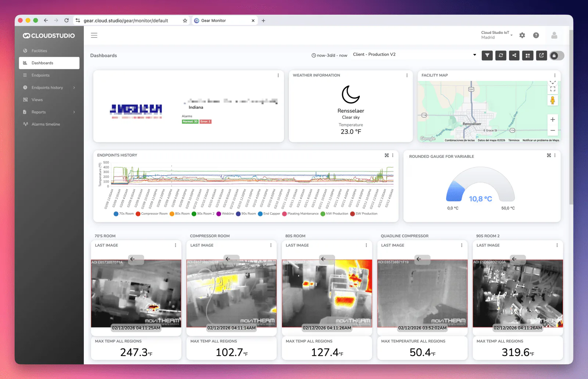The image size is (588, 379).
Task: Bookmark this page with the star icon
Action: [185, 21]
